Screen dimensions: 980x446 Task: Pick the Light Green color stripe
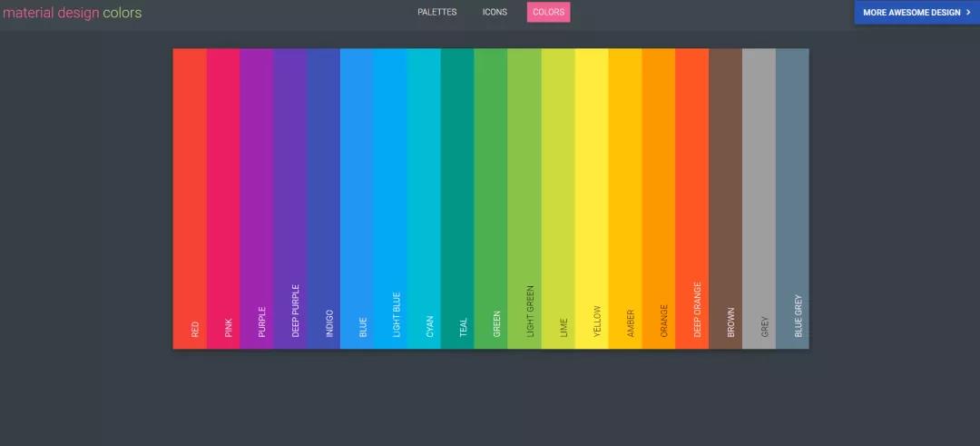pyautogui.click(x=524, y=198)
